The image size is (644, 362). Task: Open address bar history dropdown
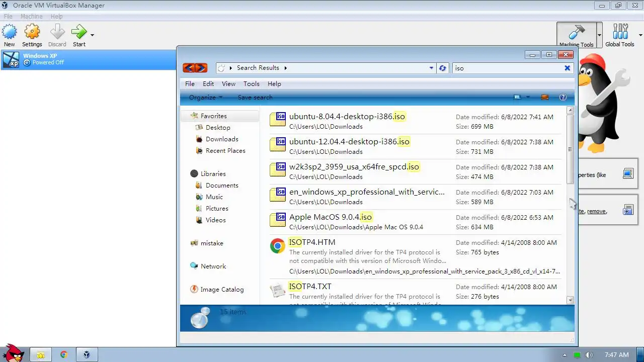pos(431,68)
